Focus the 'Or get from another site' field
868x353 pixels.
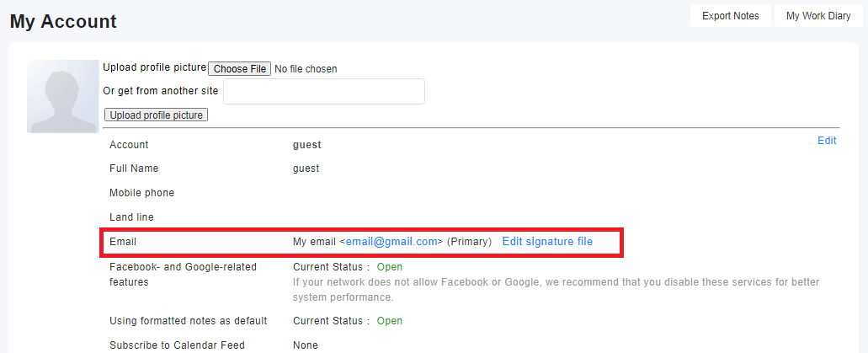pos(324,92)
